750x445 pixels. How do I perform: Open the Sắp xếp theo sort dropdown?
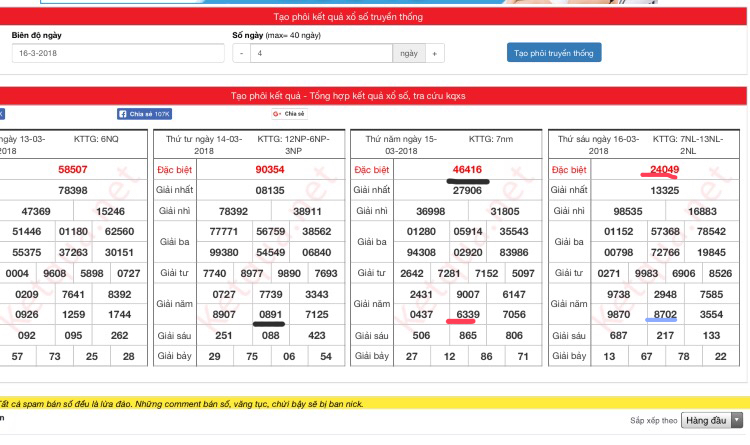pyautogui.click(x=714, y=421)
